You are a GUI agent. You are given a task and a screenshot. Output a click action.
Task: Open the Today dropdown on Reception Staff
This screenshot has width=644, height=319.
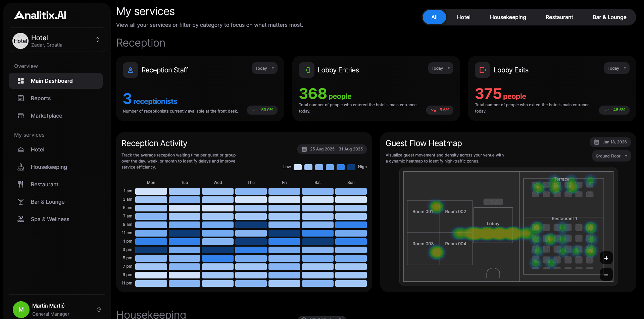point(264,68)
